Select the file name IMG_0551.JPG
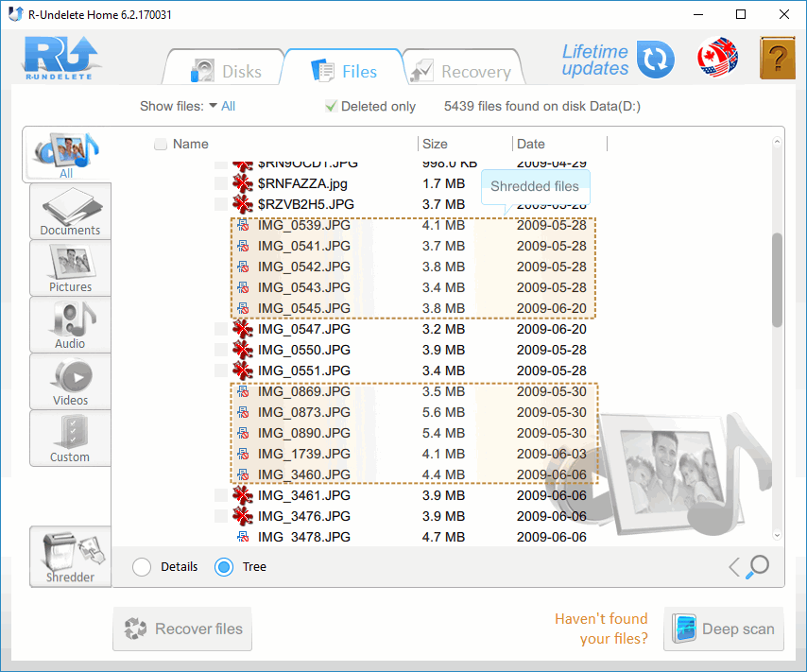This screenshot has height=672, width=807. coord(304,370)
